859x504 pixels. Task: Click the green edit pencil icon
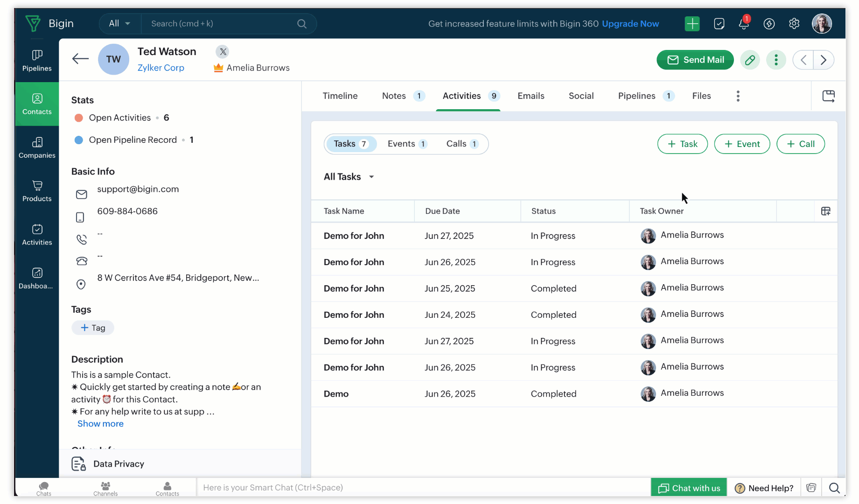[750, 60]
